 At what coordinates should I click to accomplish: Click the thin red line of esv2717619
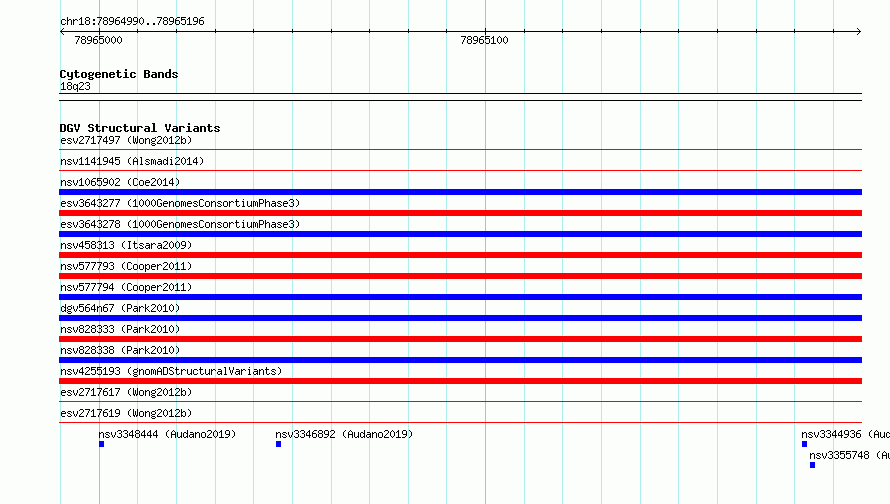460,422
